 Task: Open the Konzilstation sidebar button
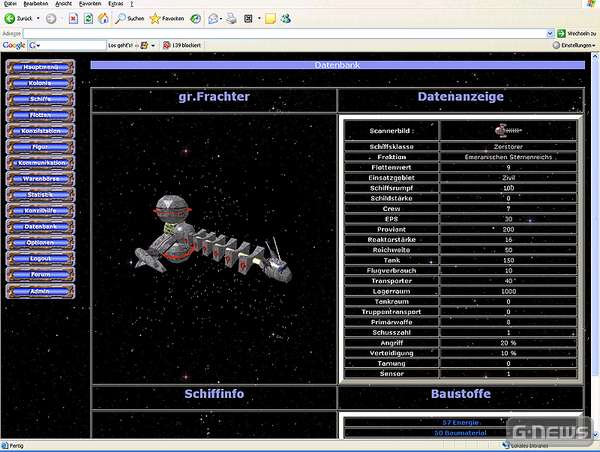[41, 131]
